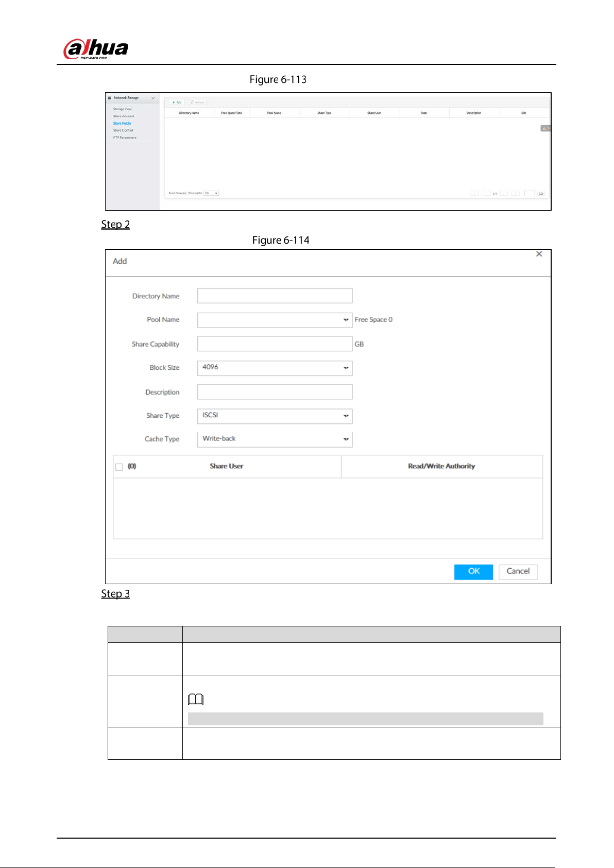Click the blue OK button
Screen dimensions: 614x868
473,572
